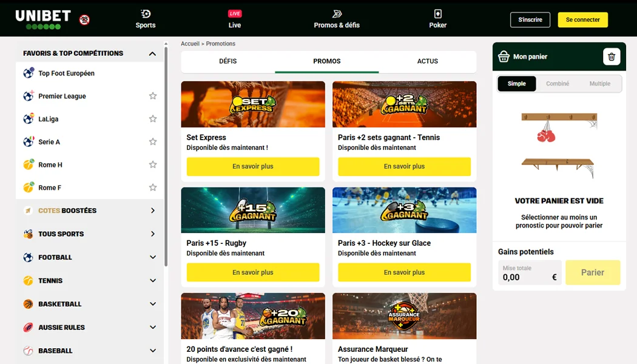The image size is (637, 364).
Task: Click the Aussie Rules category icon
Action: click(28, 328)
